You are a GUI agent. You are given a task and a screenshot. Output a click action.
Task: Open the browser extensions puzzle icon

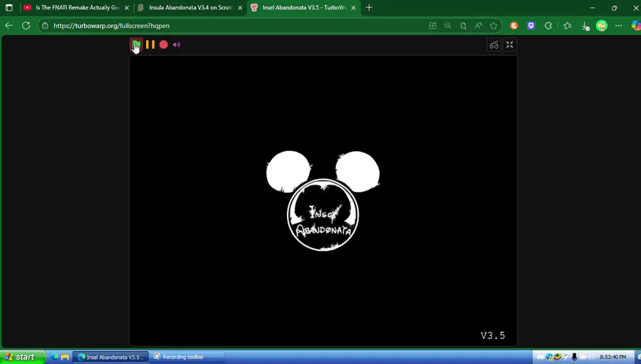(548, 26)
